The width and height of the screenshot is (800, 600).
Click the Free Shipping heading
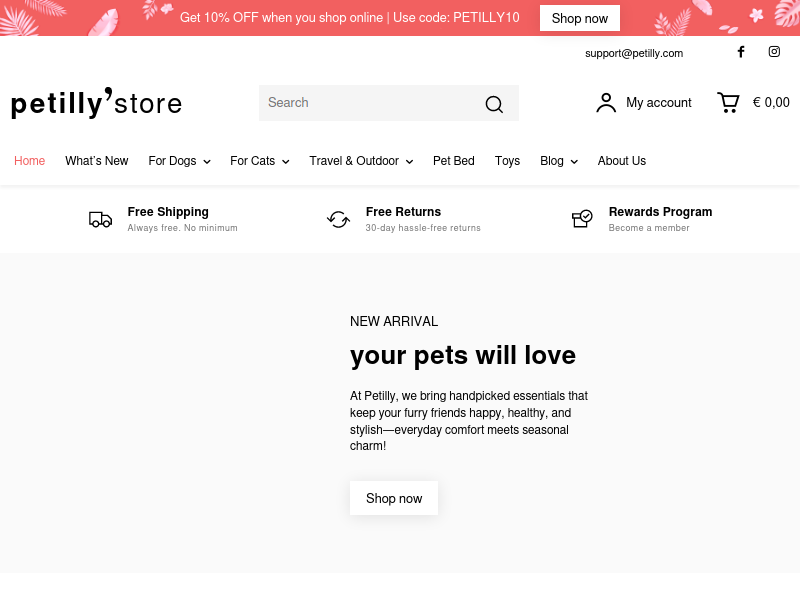tap(168, 212)
